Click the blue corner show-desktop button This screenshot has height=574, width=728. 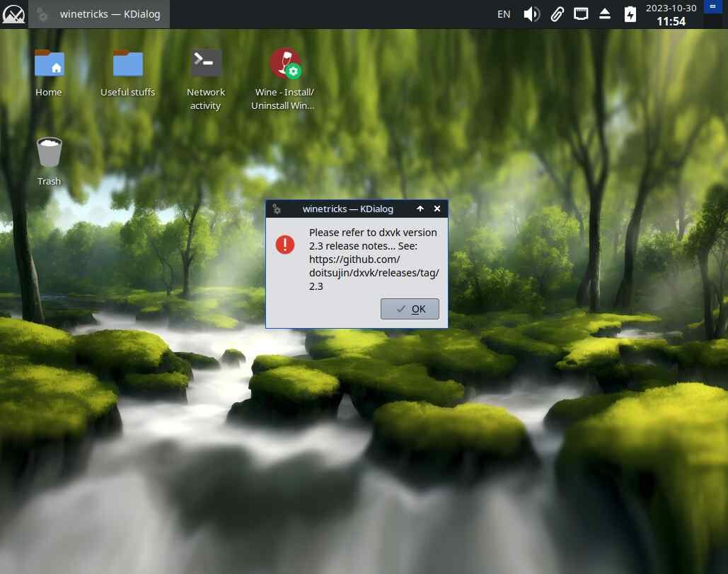(x=712, y=6)
